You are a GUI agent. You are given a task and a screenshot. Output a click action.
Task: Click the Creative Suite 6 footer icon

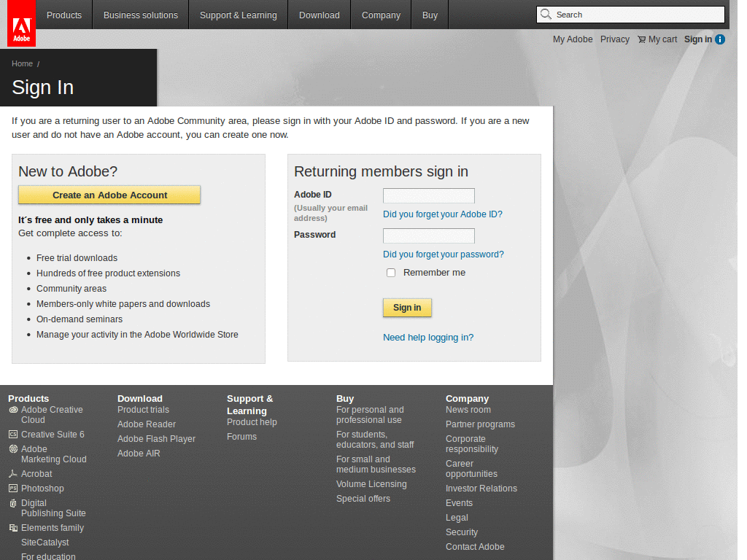pyautogui.click(x=13, y=435)
